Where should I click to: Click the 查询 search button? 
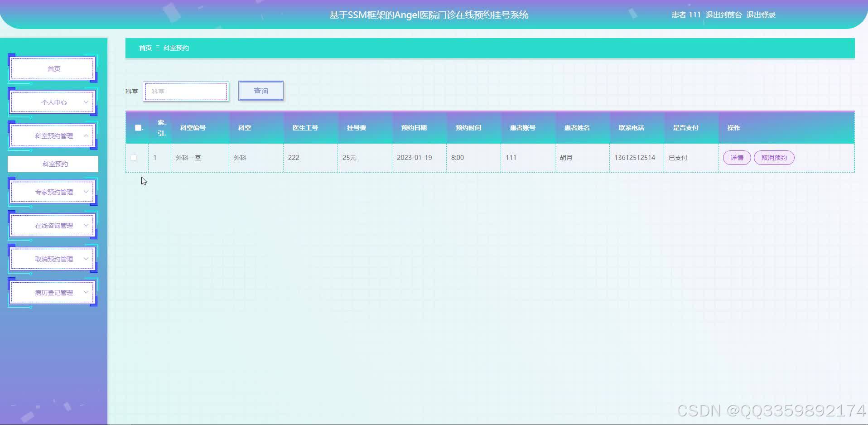(261, 91)
